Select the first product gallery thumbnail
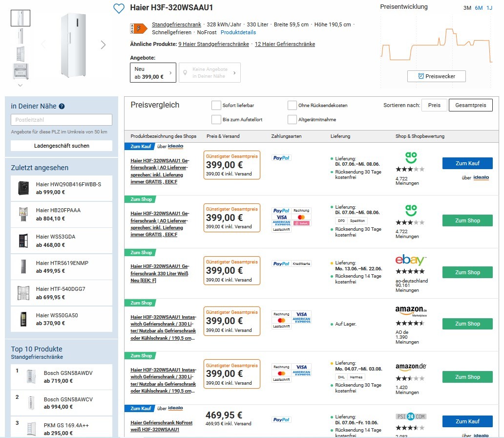 tap(21, 18)
